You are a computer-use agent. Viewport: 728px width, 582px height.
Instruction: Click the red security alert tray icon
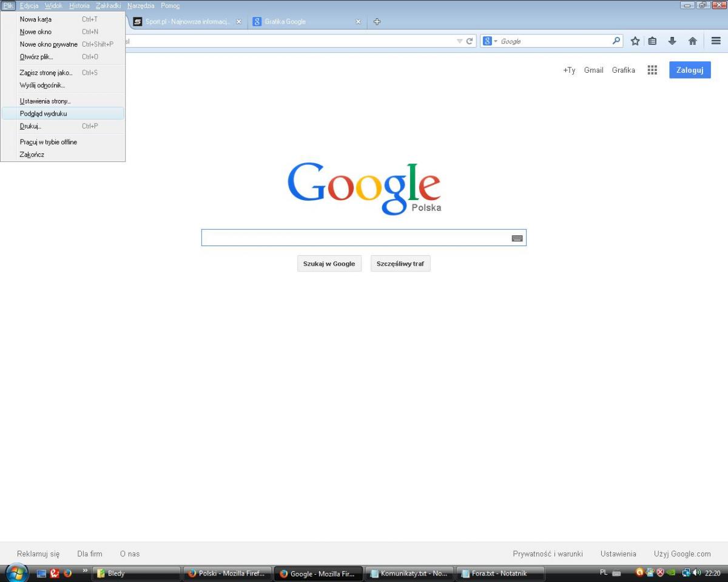660,573
